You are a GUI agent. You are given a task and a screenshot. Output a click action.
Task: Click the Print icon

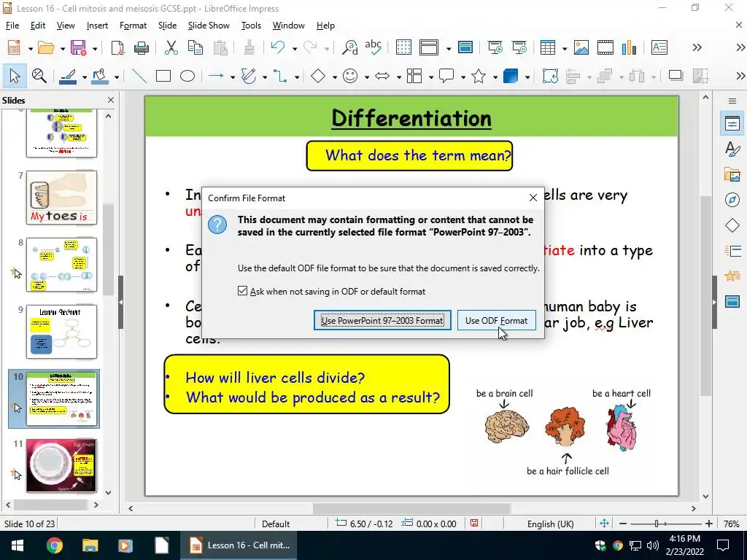coord(142,47)
